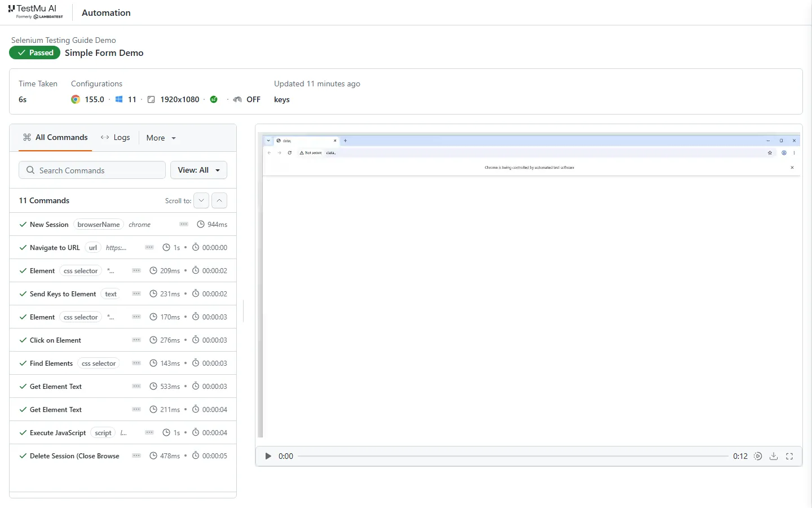Viewport: 812px width, 508px height.
Task: Click the 1920x1080 resolution icon
Action: (151, 99)
